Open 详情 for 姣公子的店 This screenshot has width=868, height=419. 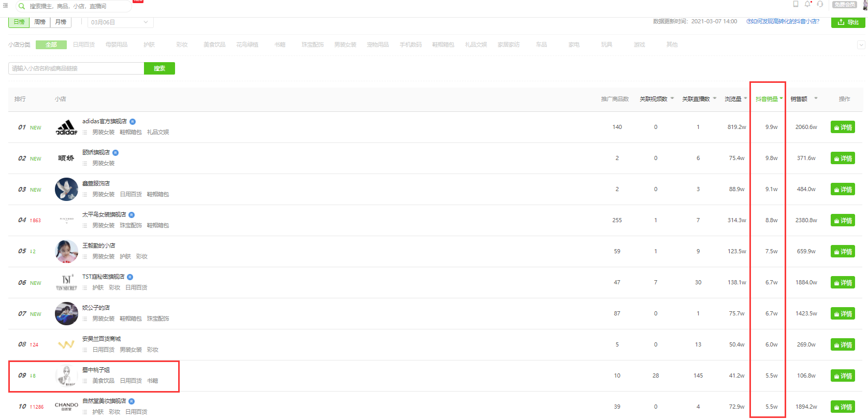843,314
